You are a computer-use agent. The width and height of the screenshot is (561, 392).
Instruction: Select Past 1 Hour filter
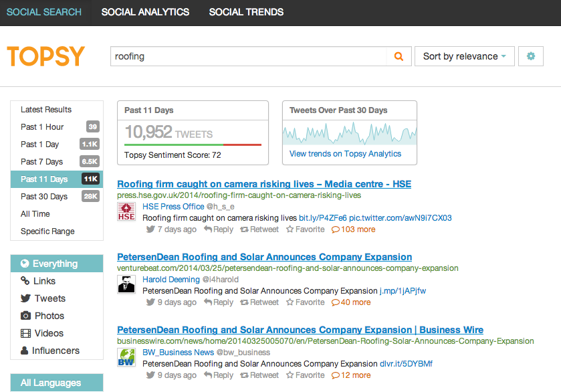[x=57, y=126]
